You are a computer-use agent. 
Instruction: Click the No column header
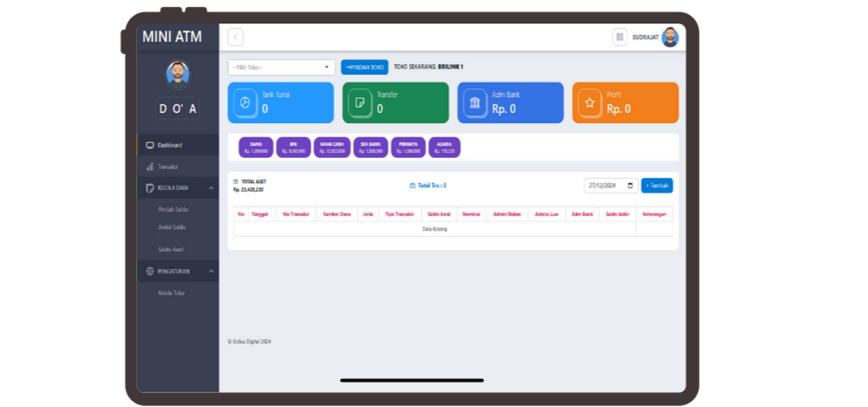(240, 213)
